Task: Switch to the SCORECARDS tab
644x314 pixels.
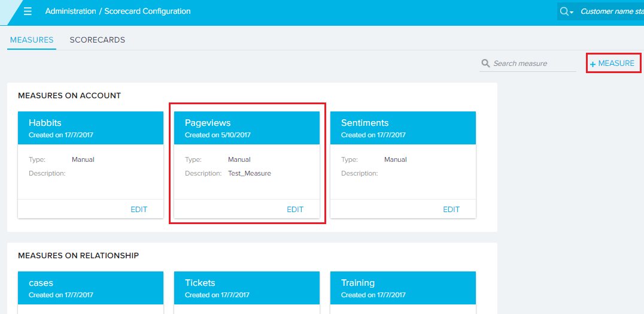Action: pos(98,40)
